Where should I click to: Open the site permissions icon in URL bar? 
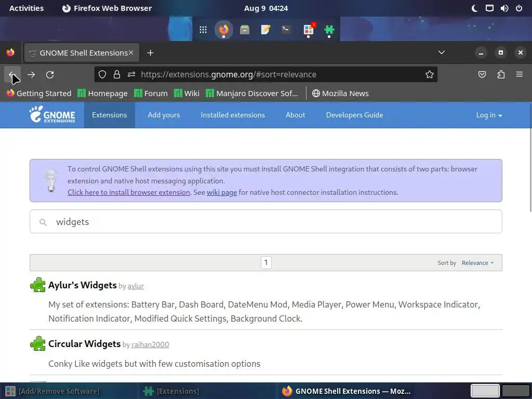point(131,74)
